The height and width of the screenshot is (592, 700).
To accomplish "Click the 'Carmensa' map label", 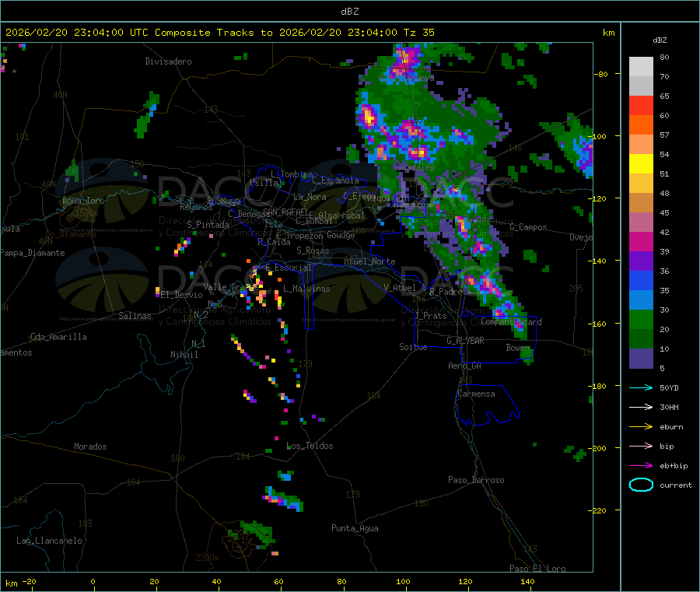I will click(476, 394).
